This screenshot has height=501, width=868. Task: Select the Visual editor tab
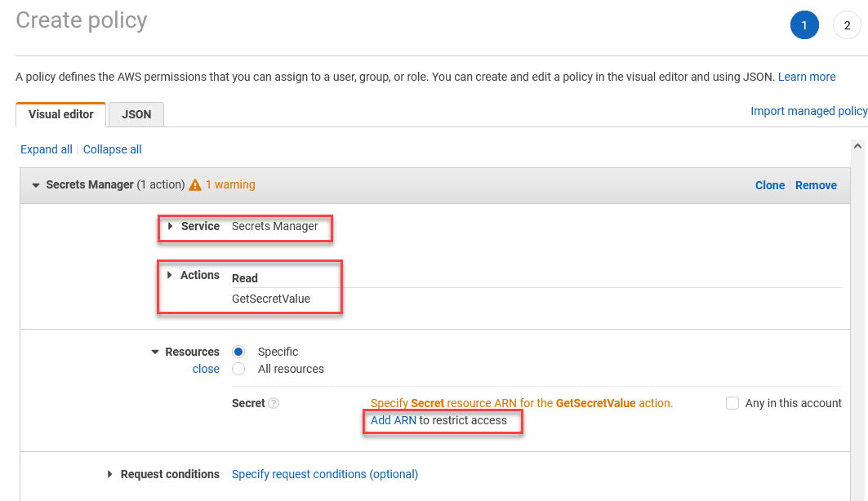pos(61,114)
